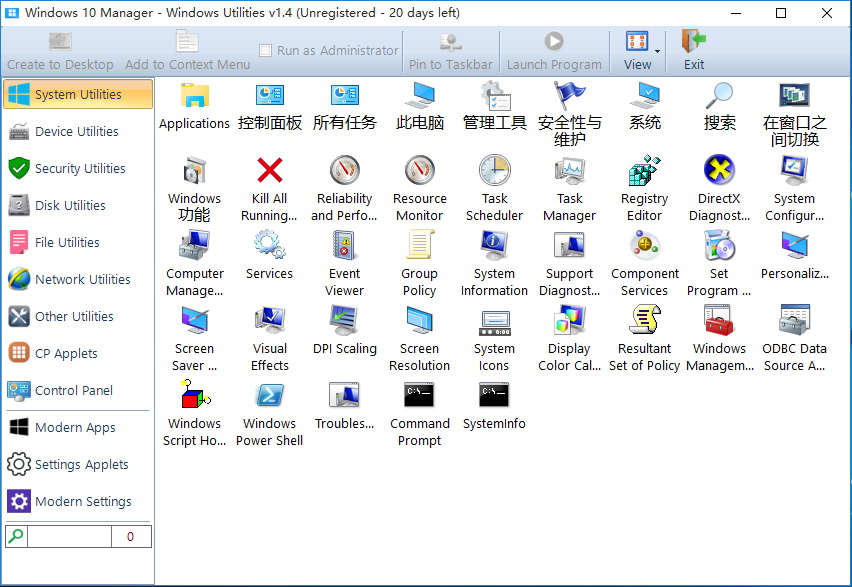
Task: Click Launch Program button
Action: point(554,51)
